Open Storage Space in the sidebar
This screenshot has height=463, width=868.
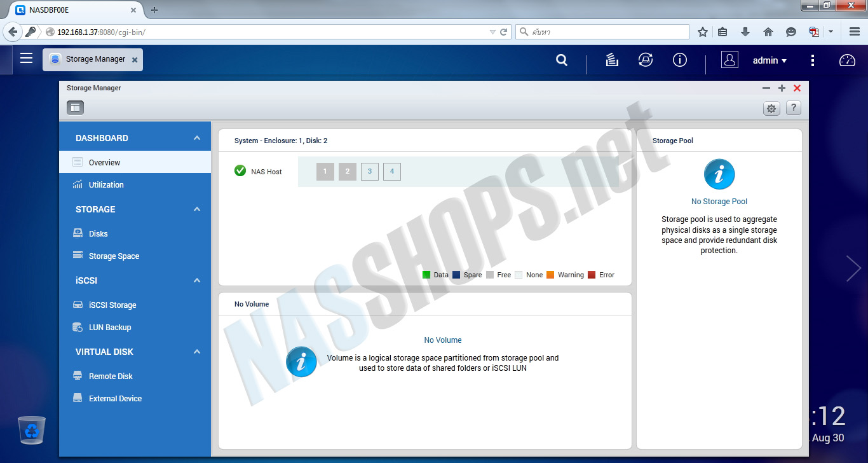point(135,256)
